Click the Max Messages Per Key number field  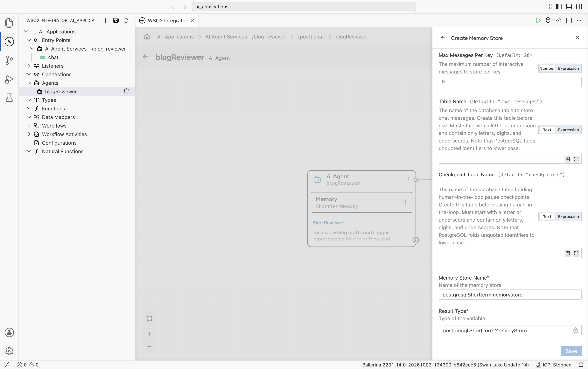[510, 82]
